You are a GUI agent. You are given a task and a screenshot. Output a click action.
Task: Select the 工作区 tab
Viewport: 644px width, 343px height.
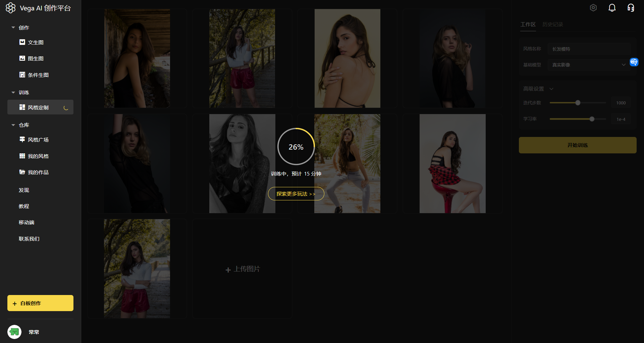528,24
